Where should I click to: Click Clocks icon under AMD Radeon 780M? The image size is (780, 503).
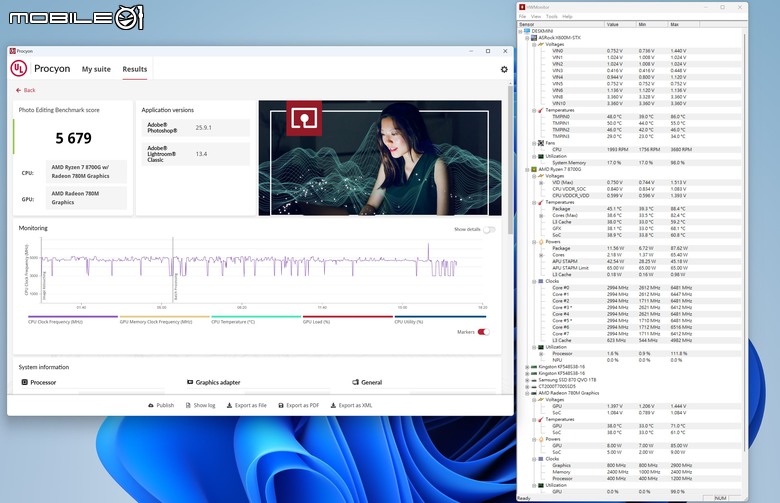(x=541, y=459)
